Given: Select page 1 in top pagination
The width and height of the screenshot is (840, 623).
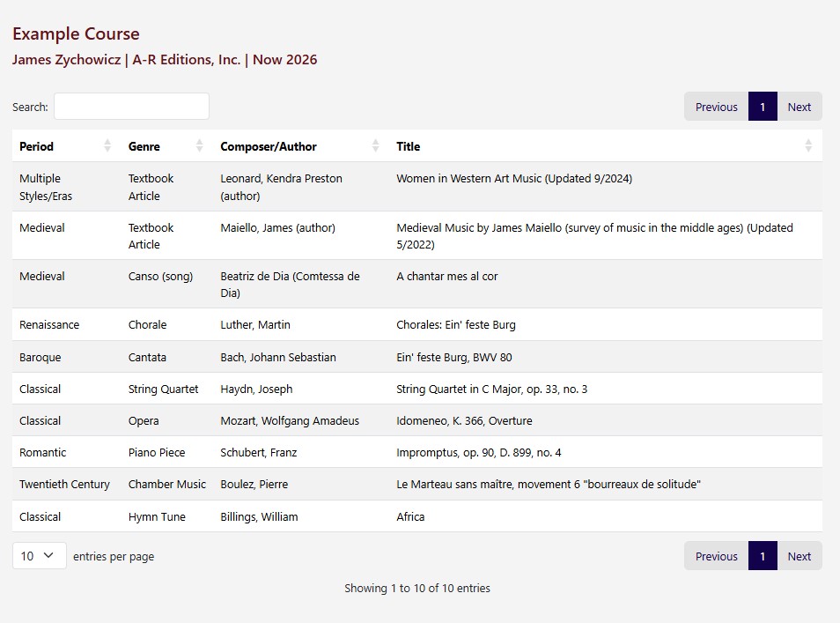Looking at the screenshot, I should coord(763,107).
